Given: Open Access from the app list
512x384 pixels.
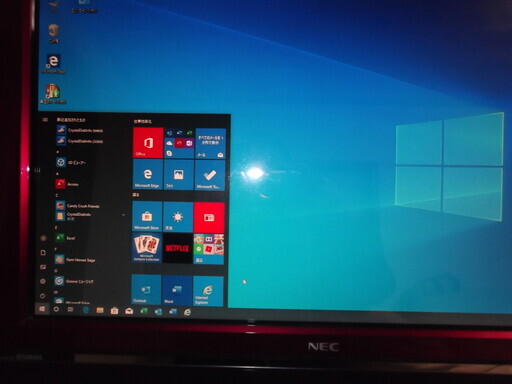Looking at the screenshot, I should click(67, 184).
